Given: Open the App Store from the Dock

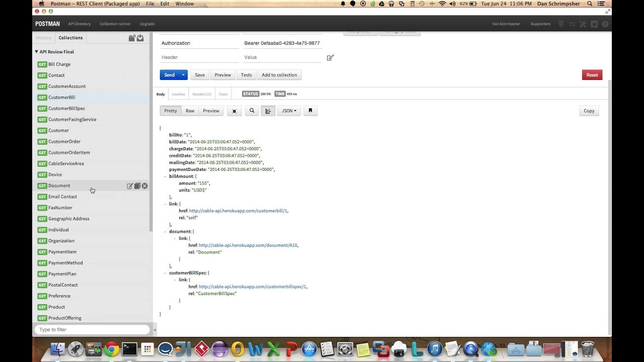Looking at the screenshot, I should click(x=309, y=349).
